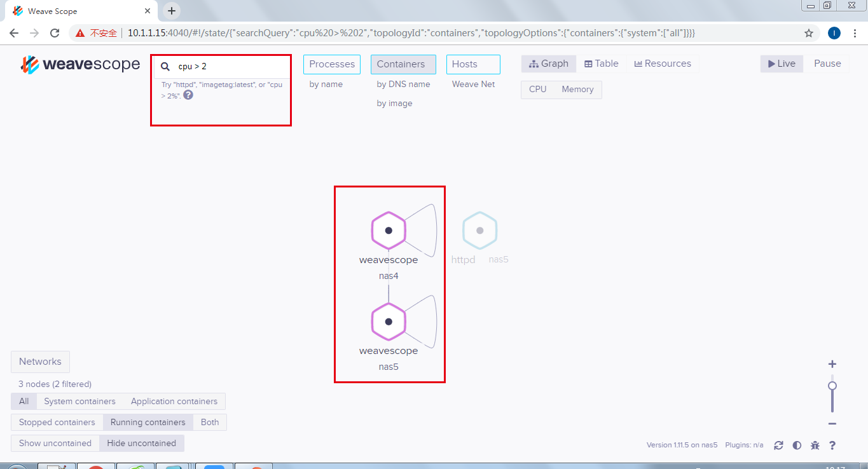This screenshot has height=469, width=868.
Task: Pause live updates
Action: 827,64
